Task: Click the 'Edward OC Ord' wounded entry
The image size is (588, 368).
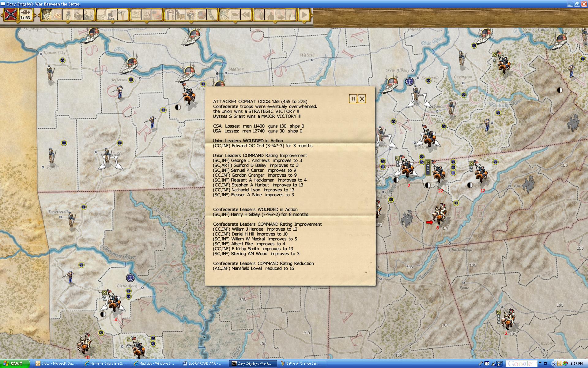Action: tap(263, 146)
